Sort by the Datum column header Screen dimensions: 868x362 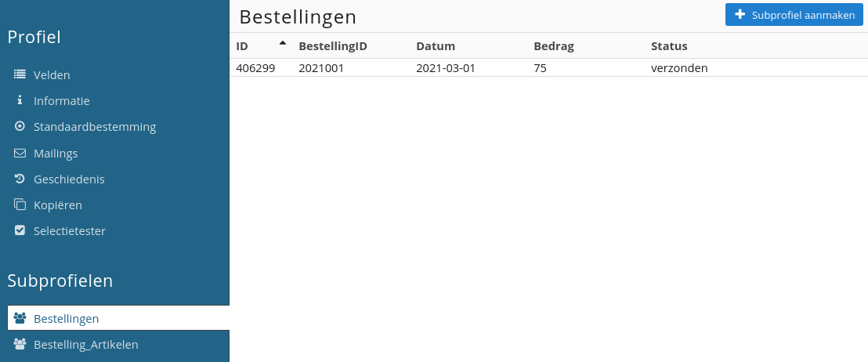point(435,46)
